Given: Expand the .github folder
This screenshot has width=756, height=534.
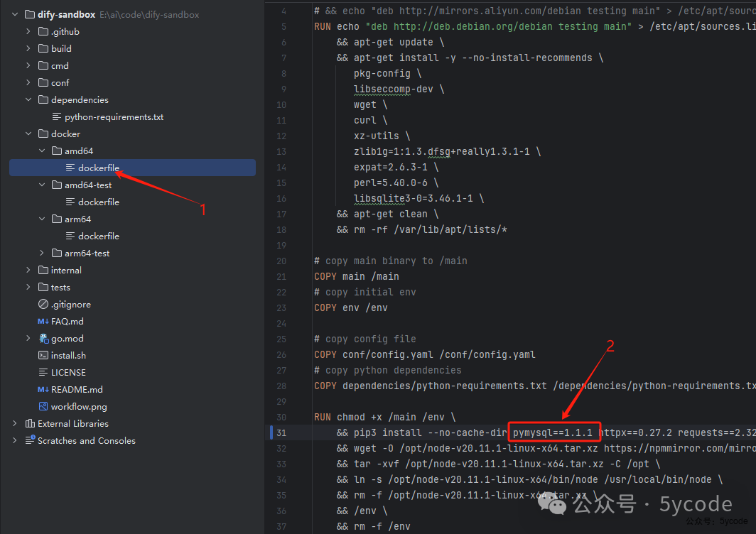Looking at the screenshot, I should (28, 32).
